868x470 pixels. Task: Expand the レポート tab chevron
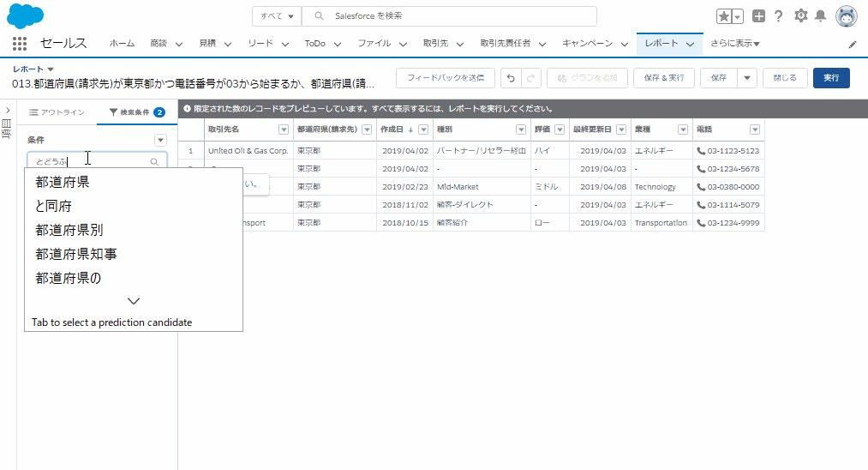(x=690, y=45)
